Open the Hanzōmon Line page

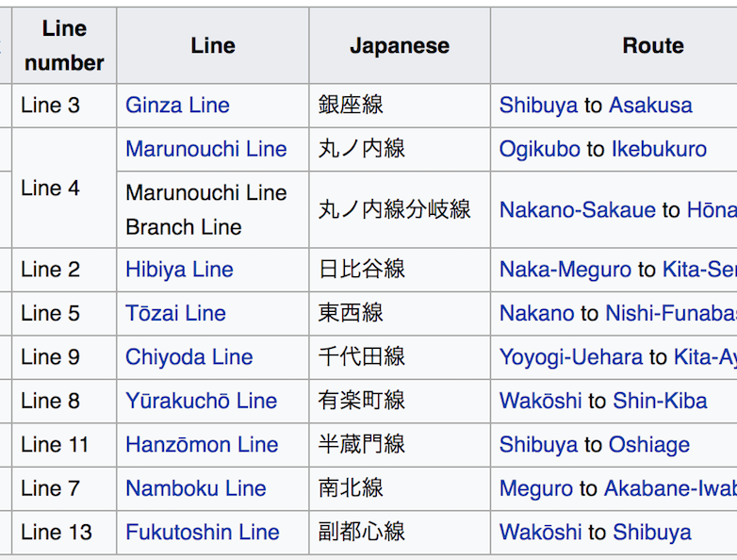[202, 445]
